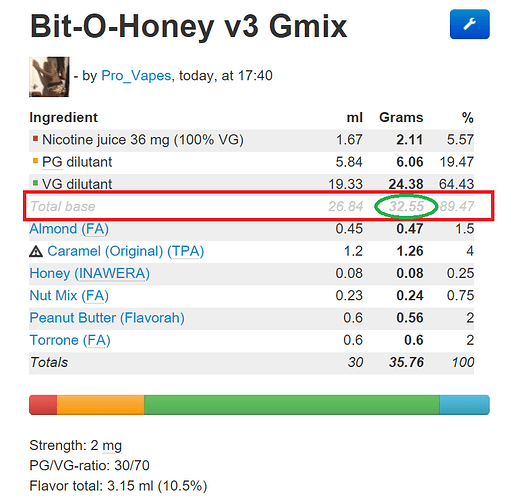Screen dimensions: 516x500
Task: Click the Grams column header
Action: click(401, 118)
